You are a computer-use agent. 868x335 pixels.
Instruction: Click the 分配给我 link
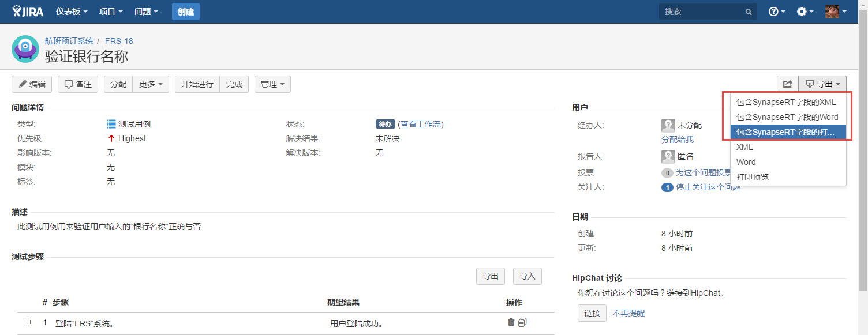coord(678,140)
